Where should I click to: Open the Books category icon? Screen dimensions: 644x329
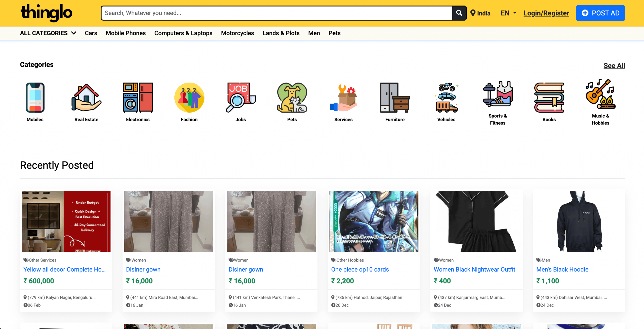click(549, 97)
